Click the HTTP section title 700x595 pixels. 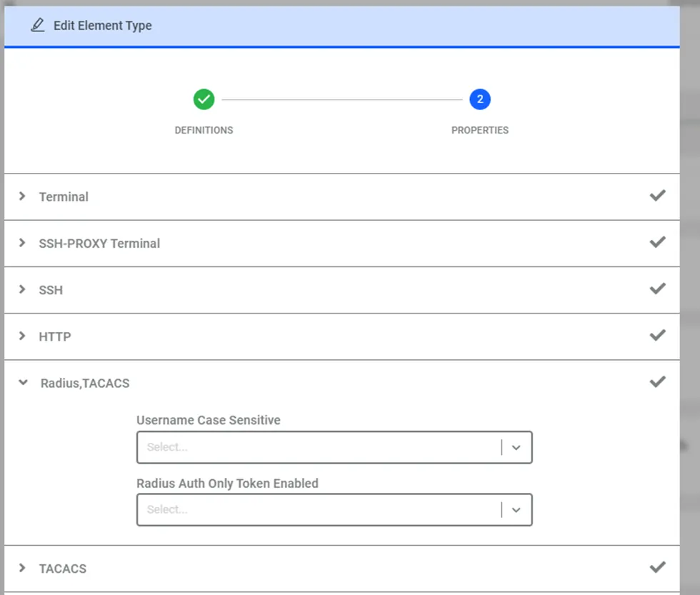coord(54,336)
